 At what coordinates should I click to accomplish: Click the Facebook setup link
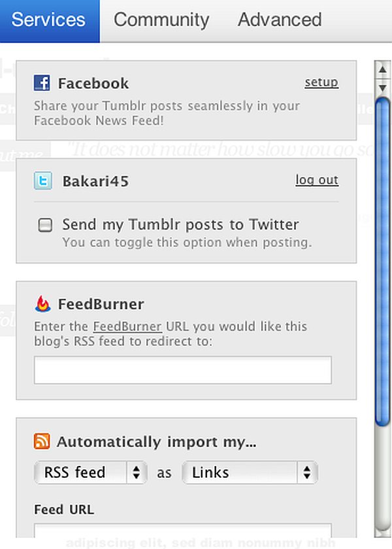click(321, 82)
